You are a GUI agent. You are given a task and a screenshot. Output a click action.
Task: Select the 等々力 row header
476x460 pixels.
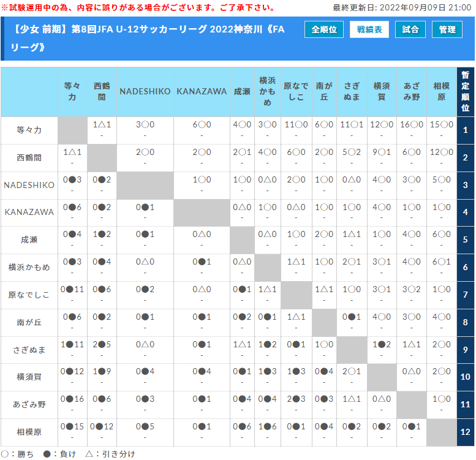pyautogui.click(x=29, y=130)
